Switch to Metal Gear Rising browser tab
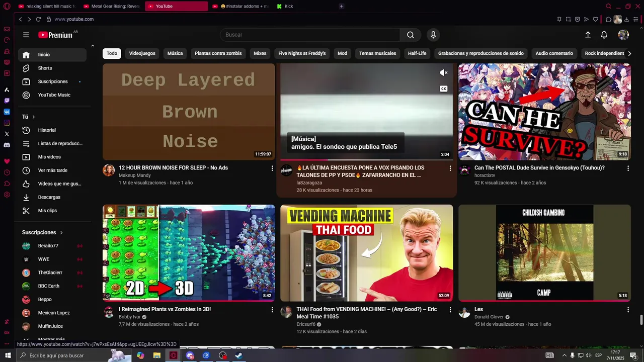 (112, 6)
